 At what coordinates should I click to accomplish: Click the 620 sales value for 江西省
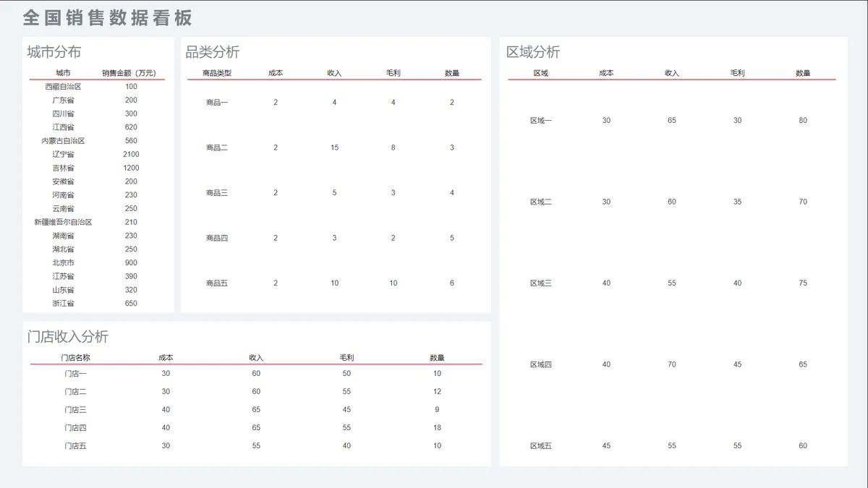131,127
